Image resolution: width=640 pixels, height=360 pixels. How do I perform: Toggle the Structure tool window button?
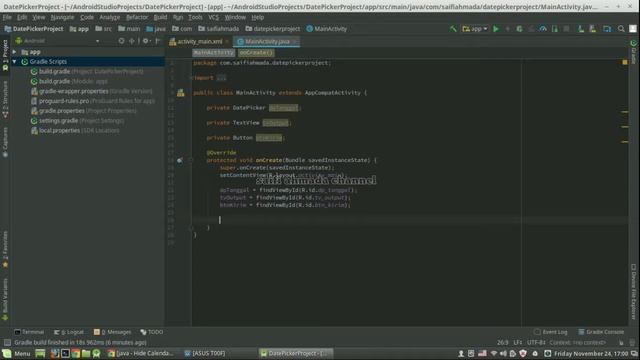coord(5,100)
